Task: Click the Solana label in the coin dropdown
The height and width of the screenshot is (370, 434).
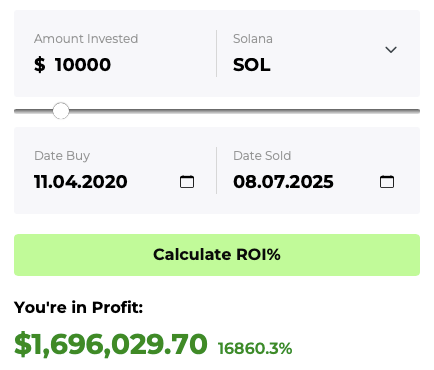Action: (x=253, y=39)
